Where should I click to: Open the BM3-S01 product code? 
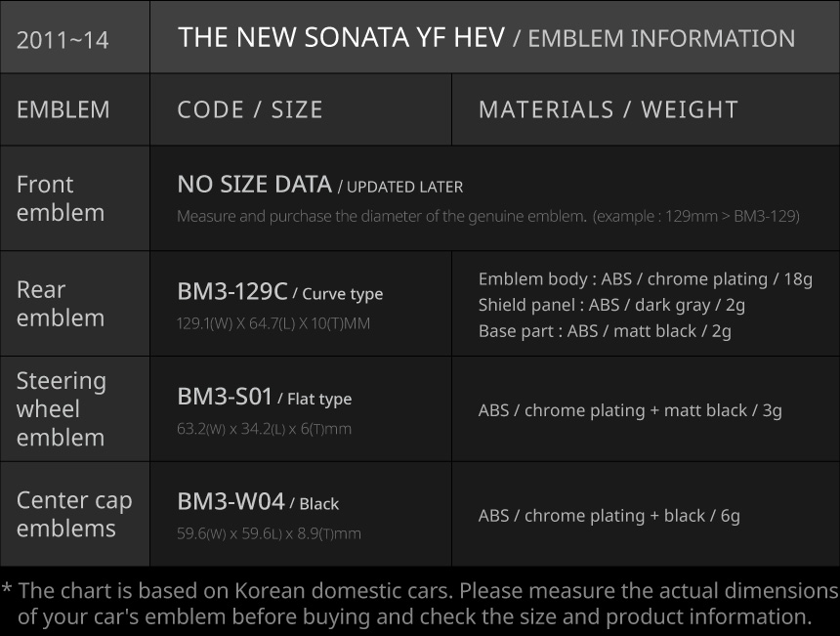pyautogui.click(x=225, y=397)
